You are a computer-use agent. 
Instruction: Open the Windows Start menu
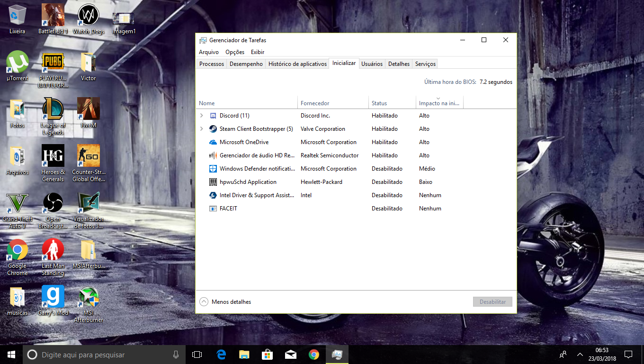point(11,355)
